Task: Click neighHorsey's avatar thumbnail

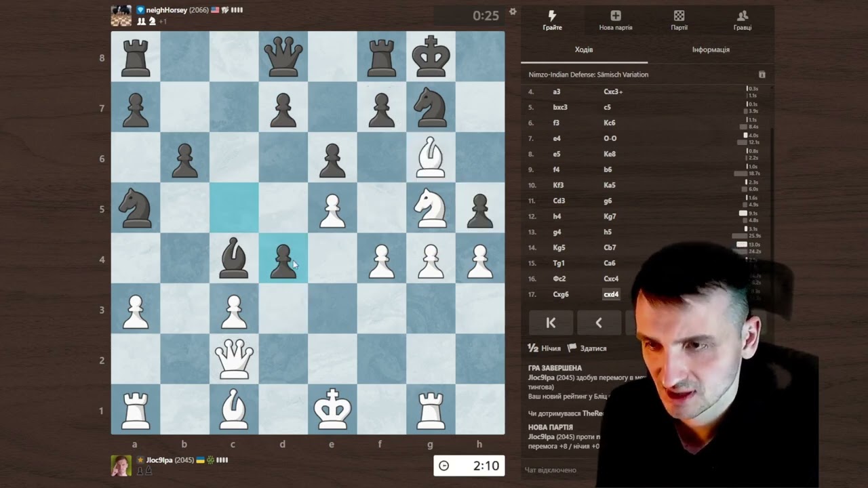Action: (x=121, y=16)
